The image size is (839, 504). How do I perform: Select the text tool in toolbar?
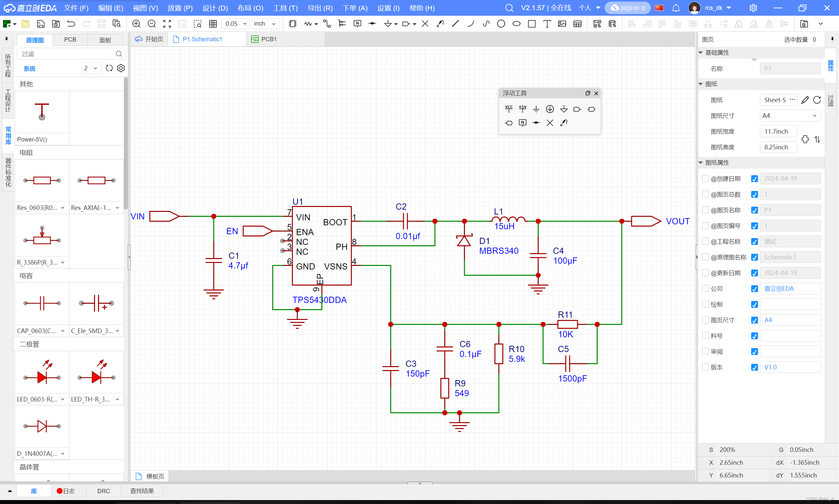pyautogui.click(x=547, y=24)
